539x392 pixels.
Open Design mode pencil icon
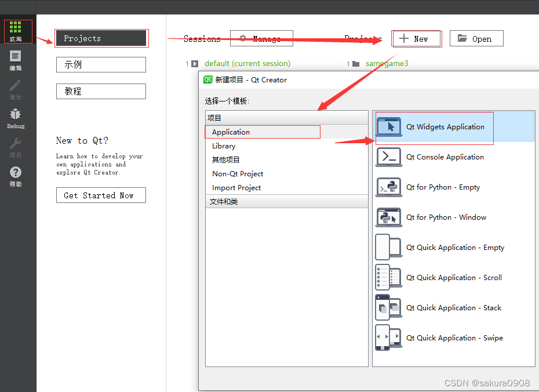click(x=15, y=85)
